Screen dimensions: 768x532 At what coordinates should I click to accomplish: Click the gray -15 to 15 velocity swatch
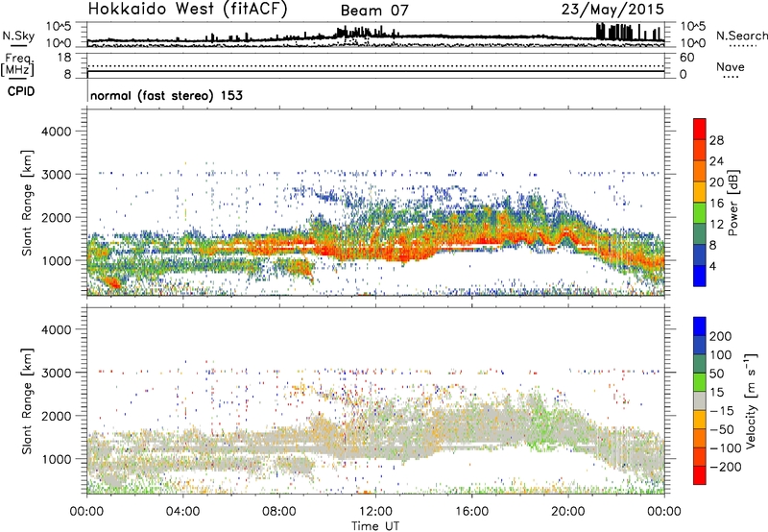tap(700, 400)
